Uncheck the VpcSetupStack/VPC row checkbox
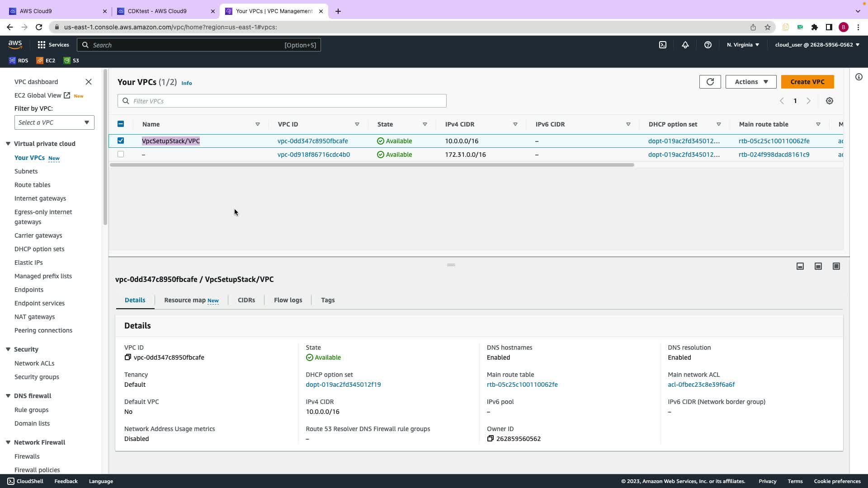This screenshot has width=868, height=488. [x=121, y=141]
